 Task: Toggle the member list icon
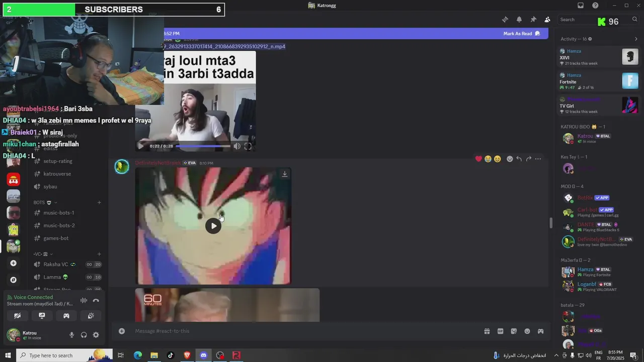pos(547,20)
